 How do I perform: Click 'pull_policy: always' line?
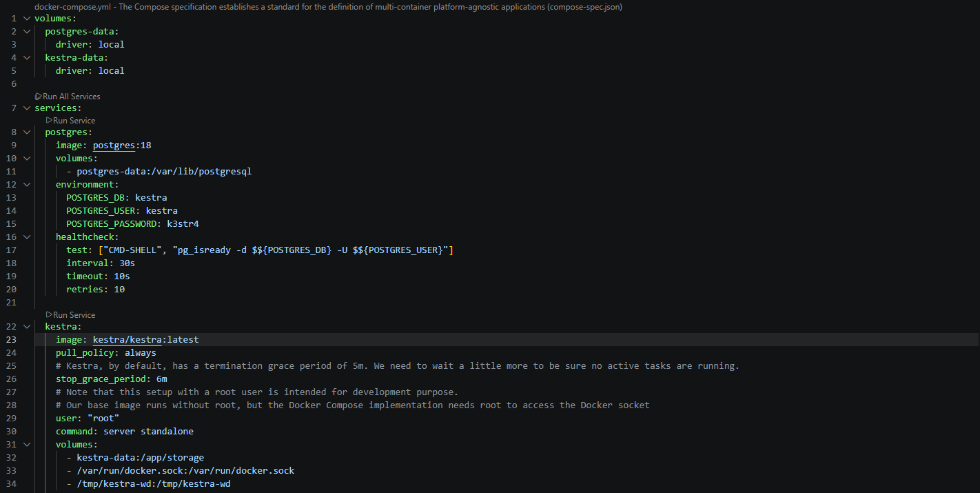(106, 353)
